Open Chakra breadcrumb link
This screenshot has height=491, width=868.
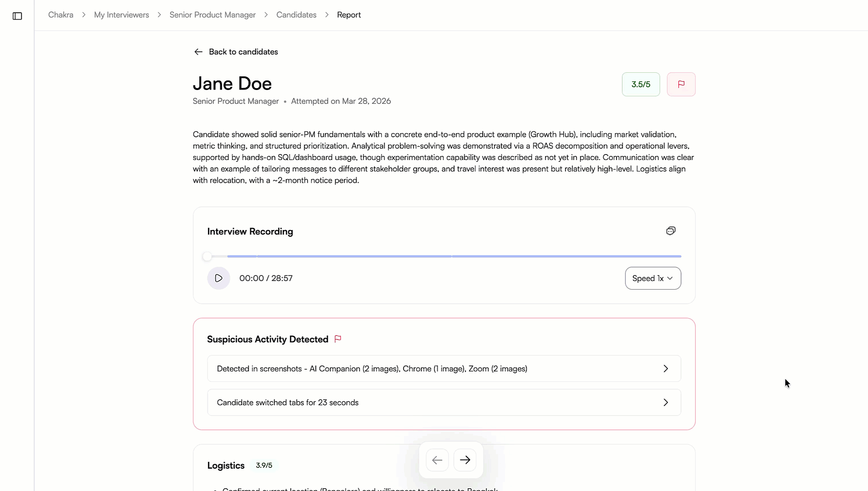click(x=61, y=15)
